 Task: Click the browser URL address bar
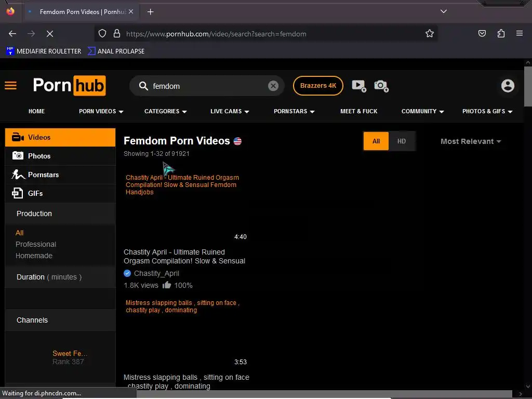[265, 34]
